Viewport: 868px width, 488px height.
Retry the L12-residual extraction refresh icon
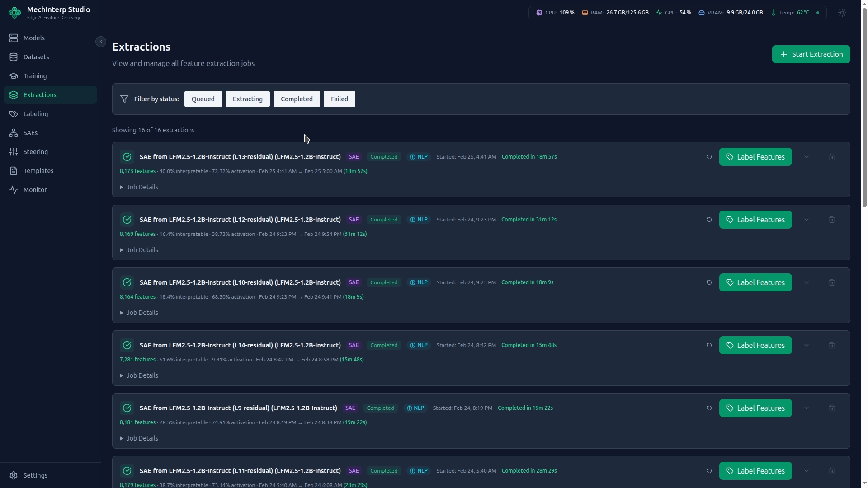709,220
